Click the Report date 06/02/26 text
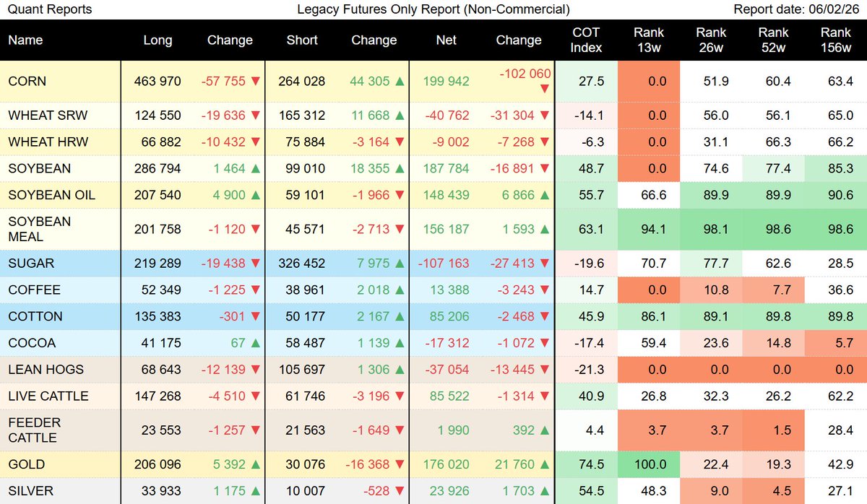 click(798, 9)
